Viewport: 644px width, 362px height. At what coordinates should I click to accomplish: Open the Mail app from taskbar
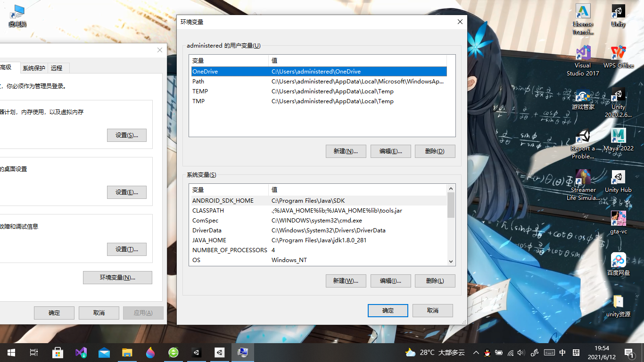point(104,353)
